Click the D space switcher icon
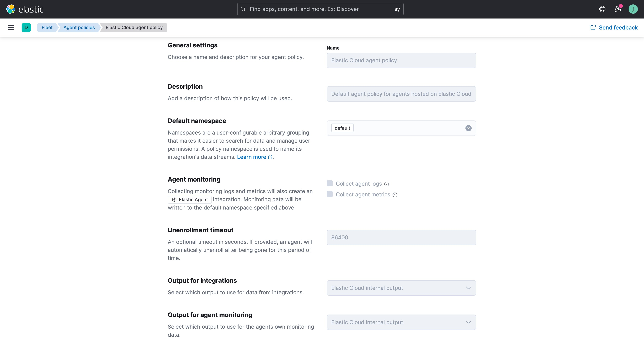Image resolution: width=644 pixels, height=345 pixels. point(26,28)
